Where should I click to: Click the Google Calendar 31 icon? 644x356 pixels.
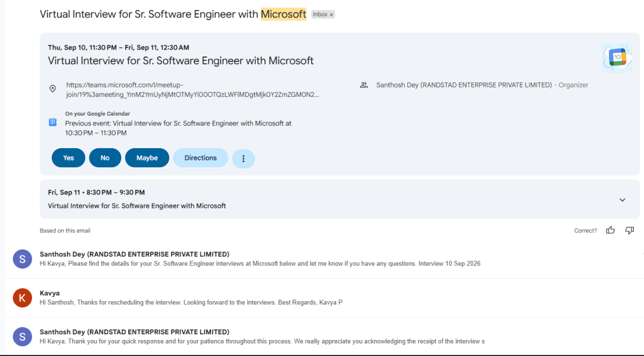point(53,122)
